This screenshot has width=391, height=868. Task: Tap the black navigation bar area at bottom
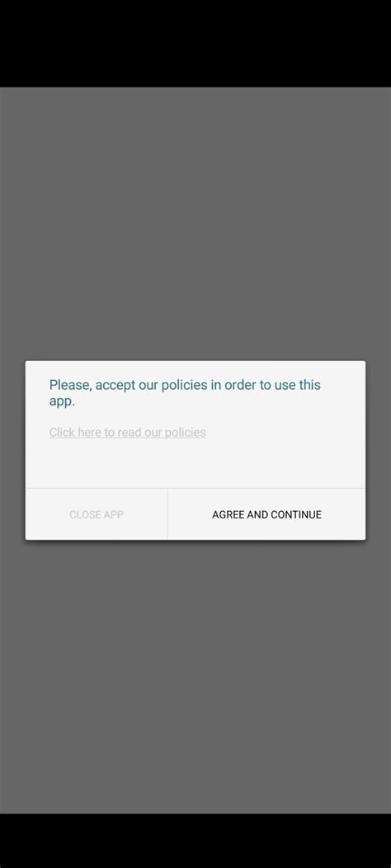pos(195,841)
